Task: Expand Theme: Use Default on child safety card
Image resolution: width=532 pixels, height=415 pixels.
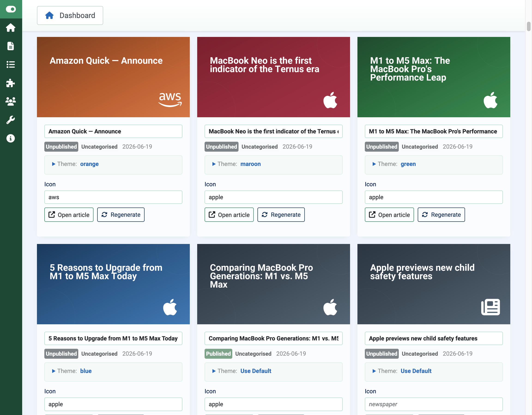Action: tap(402, 371)
